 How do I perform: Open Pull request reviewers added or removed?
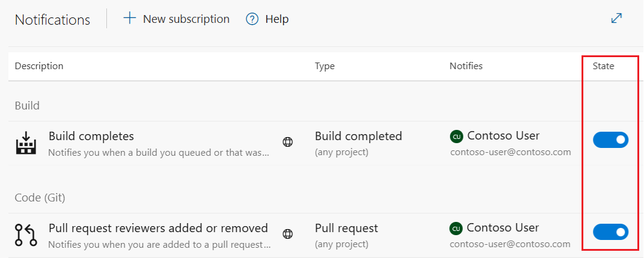coord(158,228)
